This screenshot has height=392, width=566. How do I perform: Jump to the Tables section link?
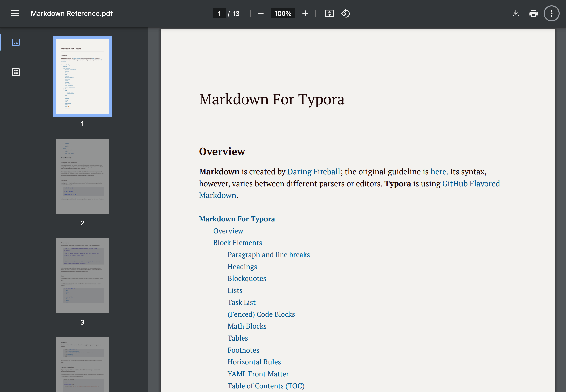click(x=238, y=338)
